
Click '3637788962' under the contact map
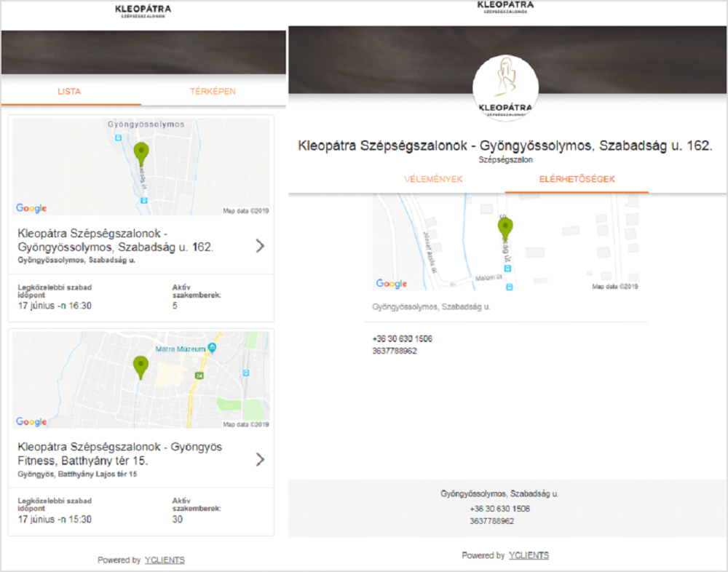[x=395, y=351]
